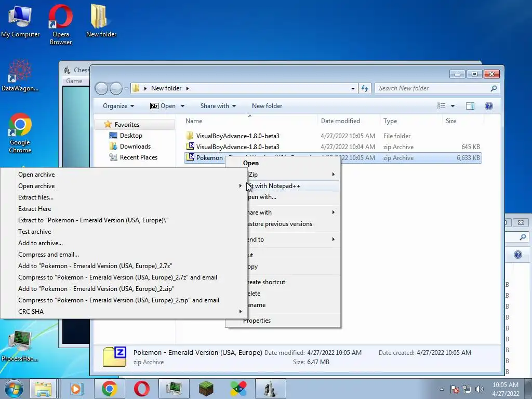Click the Windows Start orb
Screen dimensions: 532x399
click(x=14, y=389)
